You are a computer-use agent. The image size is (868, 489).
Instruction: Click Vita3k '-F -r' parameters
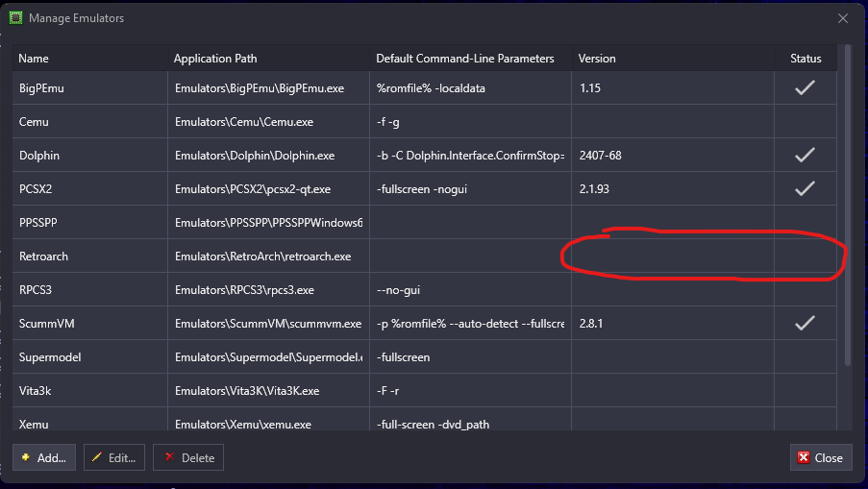(x=388, y=391)
